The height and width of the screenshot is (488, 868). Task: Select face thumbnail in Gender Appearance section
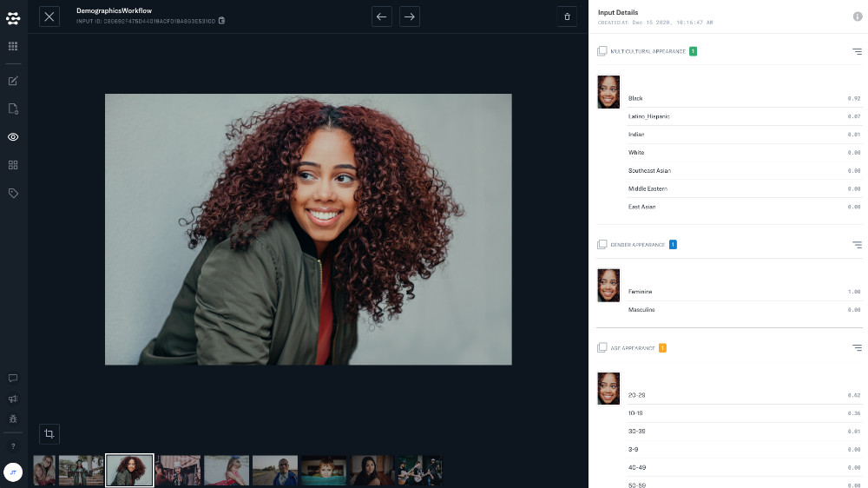tap(608, 286)
